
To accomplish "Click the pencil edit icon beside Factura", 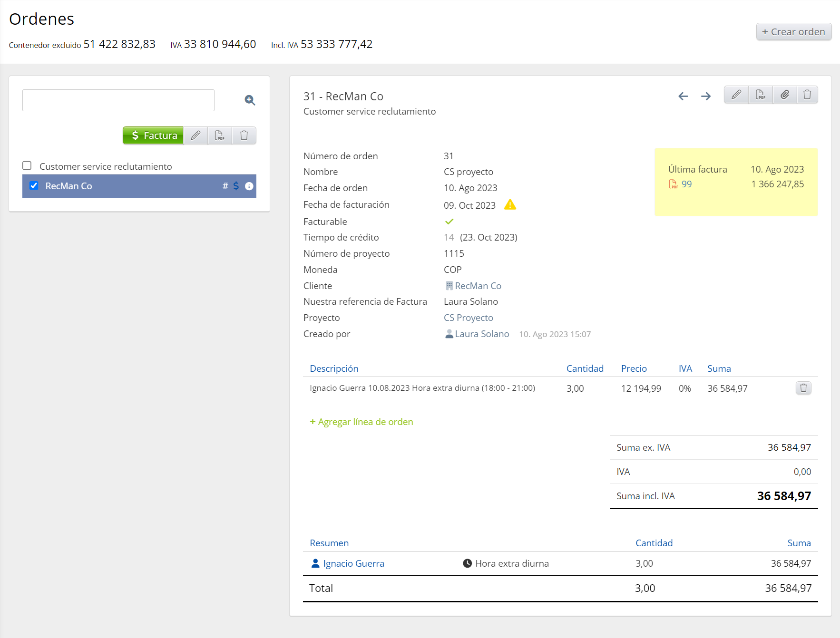I will [195, 135].
